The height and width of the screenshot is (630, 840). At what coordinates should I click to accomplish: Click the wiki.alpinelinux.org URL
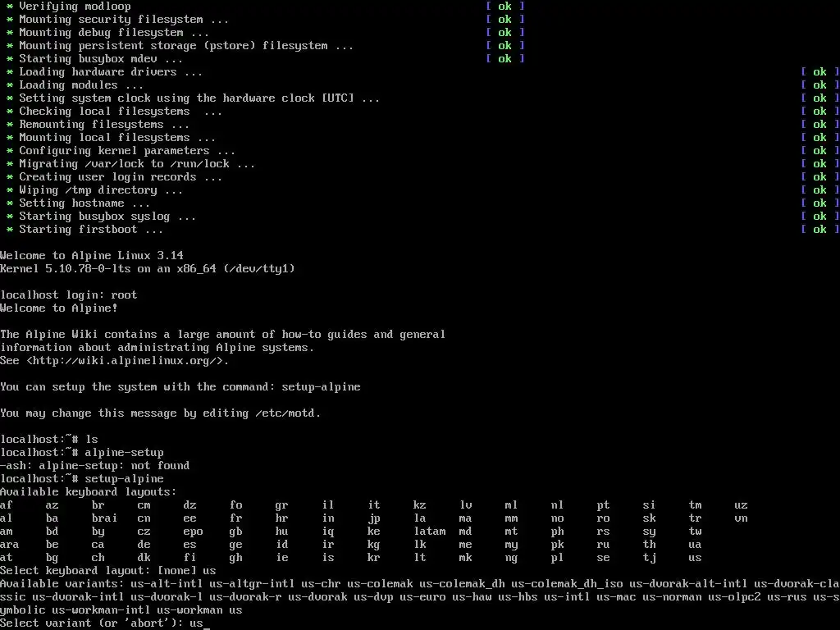coord(127,361)
